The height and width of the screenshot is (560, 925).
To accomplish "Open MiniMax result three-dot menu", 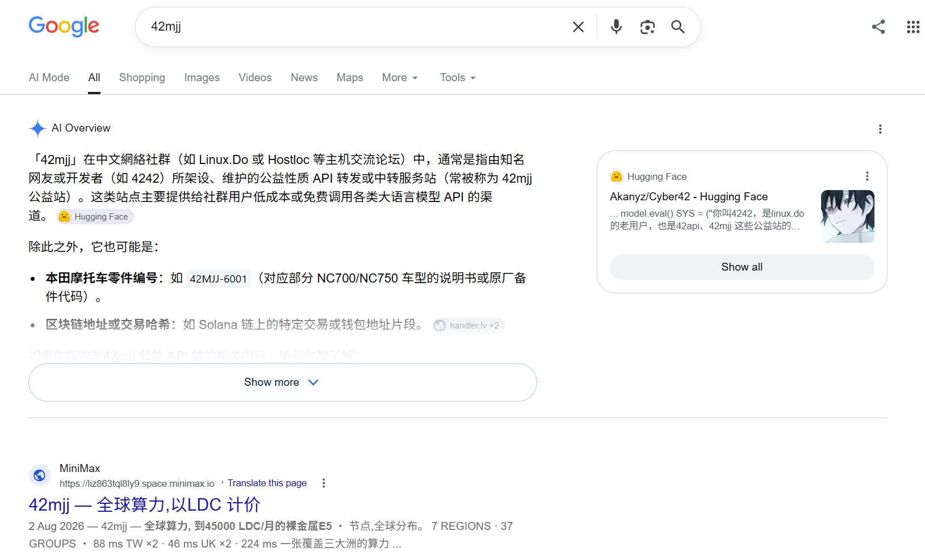I will tap(324, 483).
